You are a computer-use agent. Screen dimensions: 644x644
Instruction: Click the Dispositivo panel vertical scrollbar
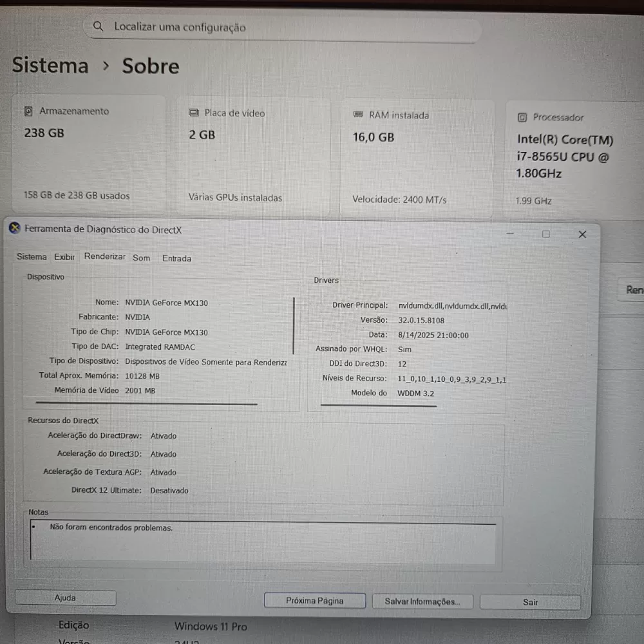coord(294,326)
